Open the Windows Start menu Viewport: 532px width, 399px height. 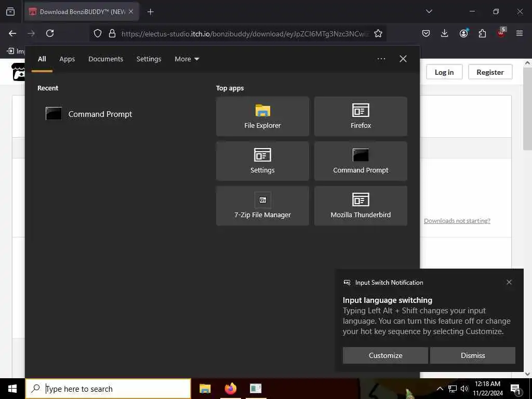12,389
